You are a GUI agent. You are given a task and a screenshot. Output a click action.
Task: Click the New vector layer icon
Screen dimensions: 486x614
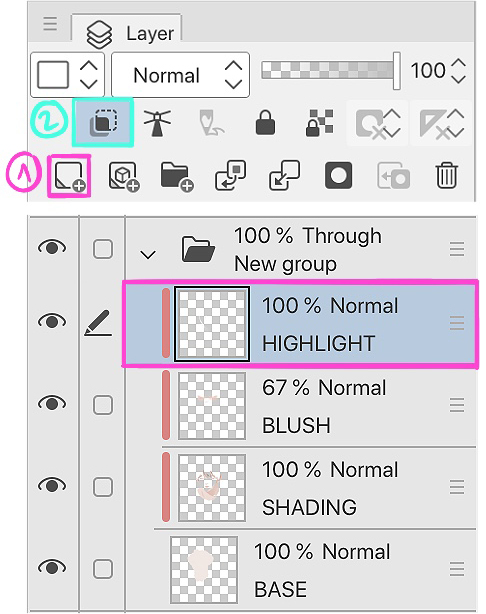click(x=124, y=176)
